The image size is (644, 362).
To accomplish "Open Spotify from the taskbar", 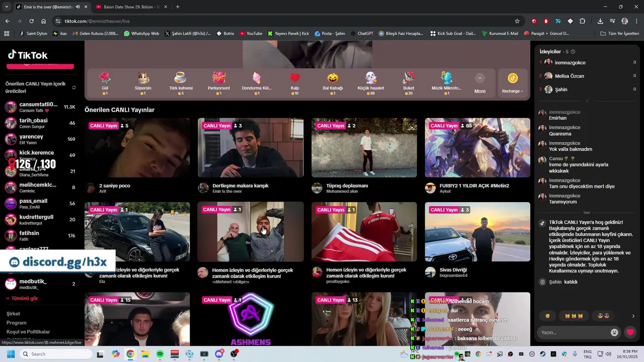I will (160, 354).
